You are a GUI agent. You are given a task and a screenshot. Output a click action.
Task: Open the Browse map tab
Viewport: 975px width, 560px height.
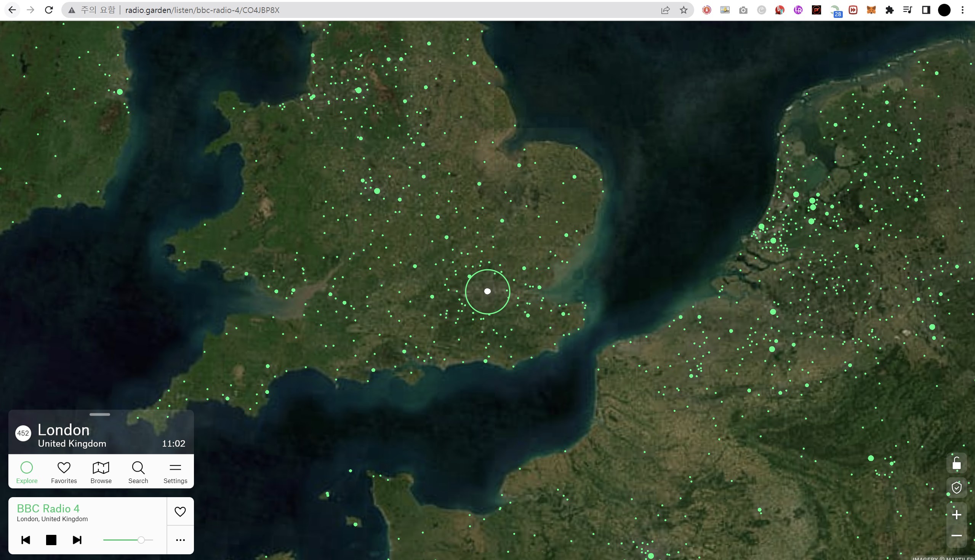tap(101, 472)
